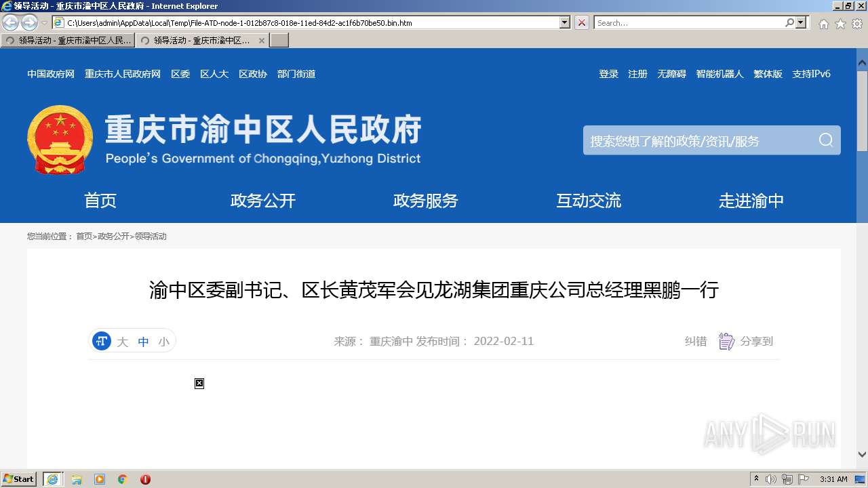Click the vertical scrollbar down arrow
Viewport: 868px width, 488px height.
coord(862,455)
